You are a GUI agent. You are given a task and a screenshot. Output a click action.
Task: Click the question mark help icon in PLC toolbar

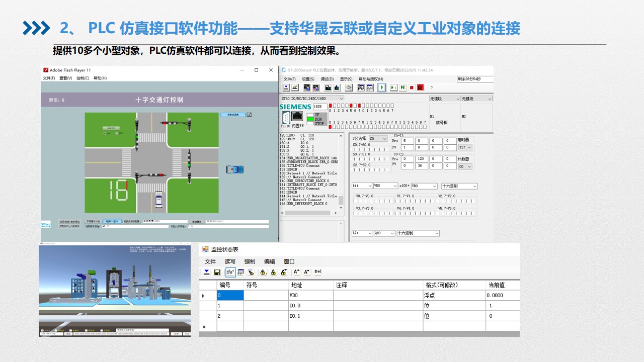[432, 87]
